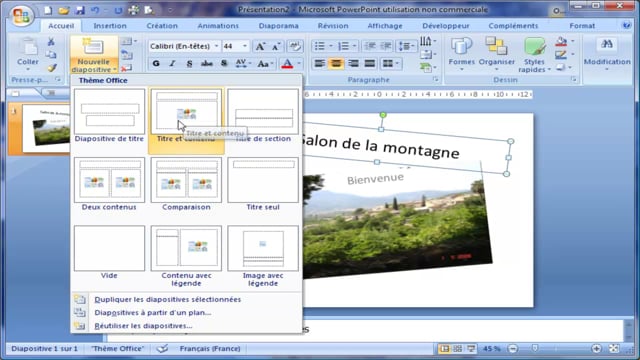Choose the Diapositive de titre layout

click(x=109, y=116)
